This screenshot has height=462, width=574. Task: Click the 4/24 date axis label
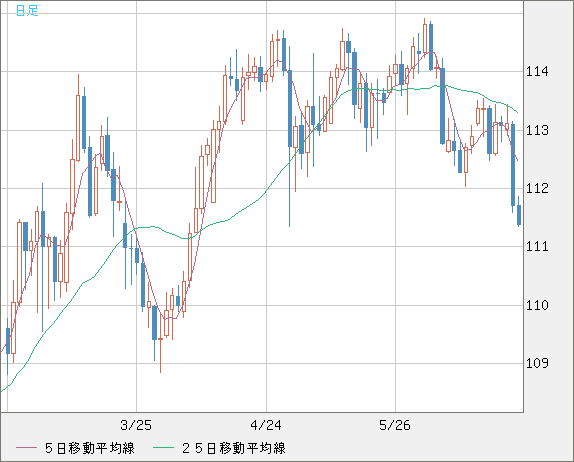[x=266, y=425]
